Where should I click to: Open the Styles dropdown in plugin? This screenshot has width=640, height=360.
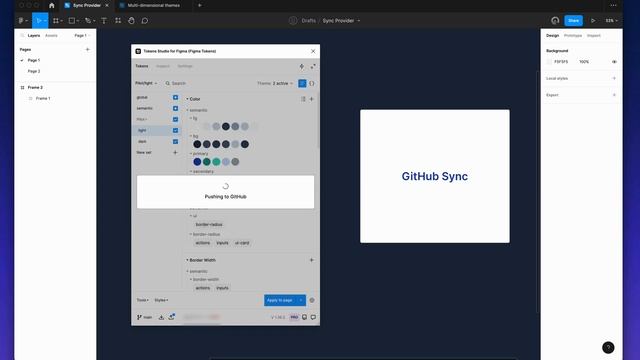tap(161, 300)
